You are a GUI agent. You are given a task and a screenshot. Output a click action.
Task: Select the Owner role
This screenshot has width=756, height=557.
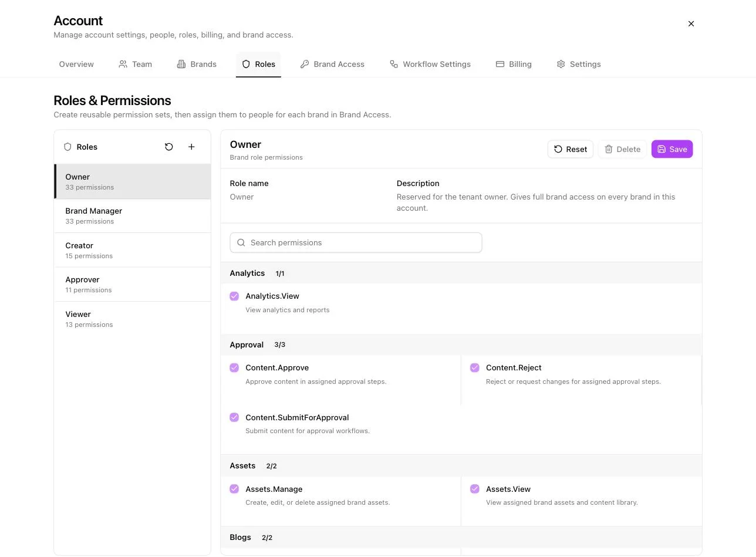point(133,181)
